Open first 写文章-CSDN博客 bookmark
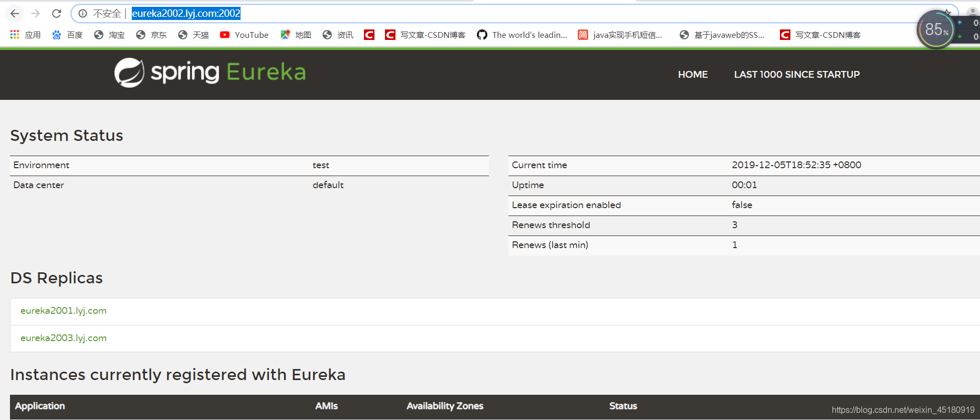The image size is (980, 420). point(425,35)
